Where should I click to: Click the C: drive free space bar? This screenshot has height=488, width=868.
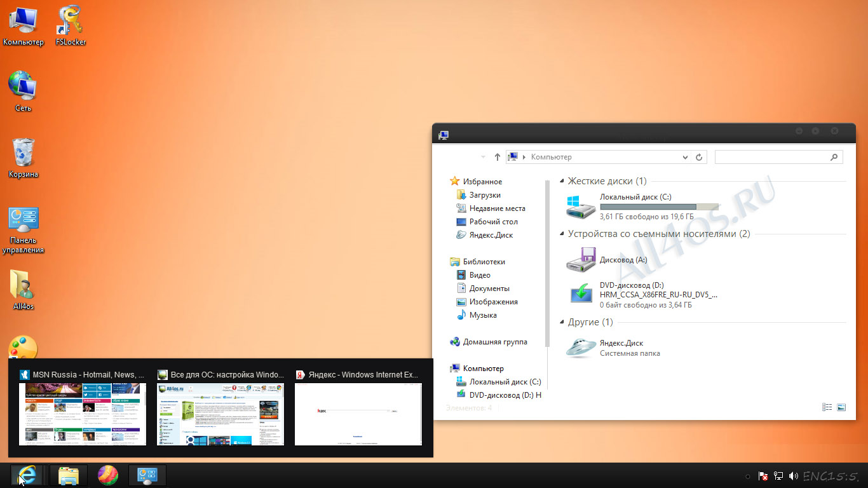point(659,207)
